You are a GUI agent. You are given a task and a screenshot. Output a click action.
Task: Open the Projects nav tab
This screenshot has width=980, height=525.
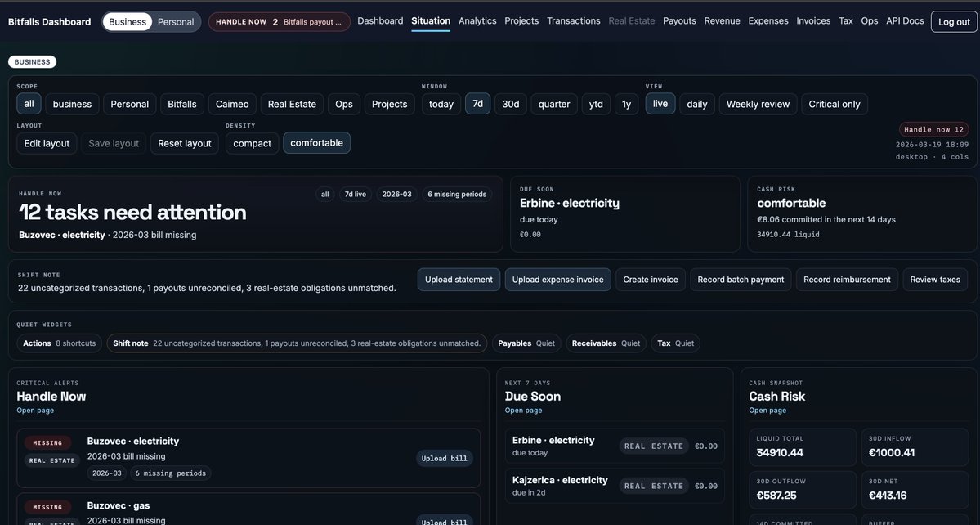(x=521, y=20)
